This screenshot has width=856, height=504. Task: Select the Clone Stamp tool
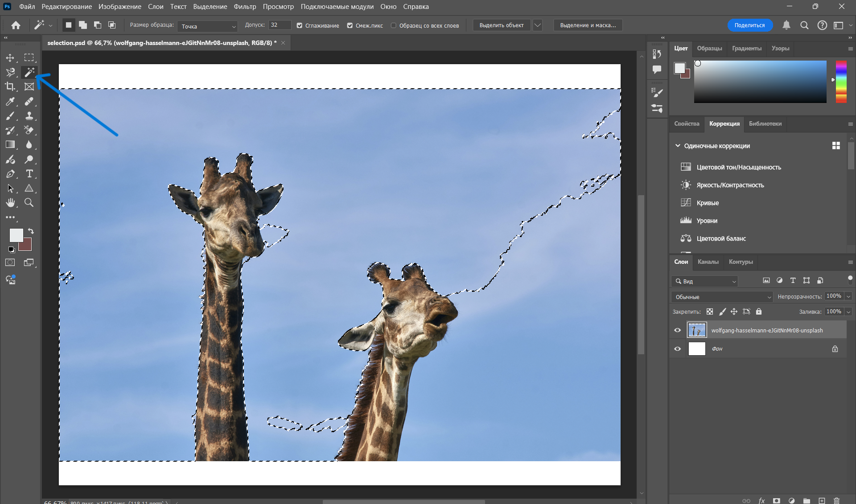[x=29, y=116]
